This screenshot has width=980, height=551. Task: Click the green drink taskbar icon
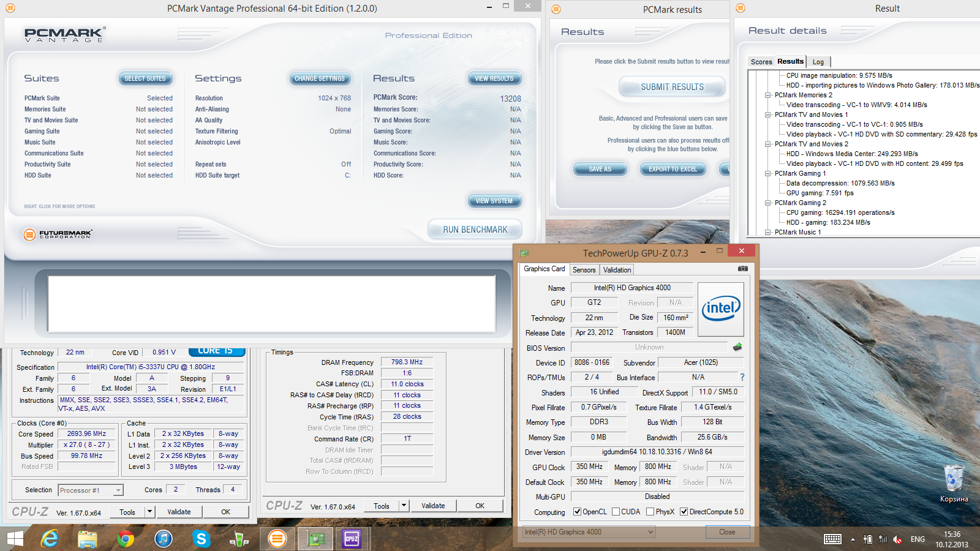pos(239,539)
